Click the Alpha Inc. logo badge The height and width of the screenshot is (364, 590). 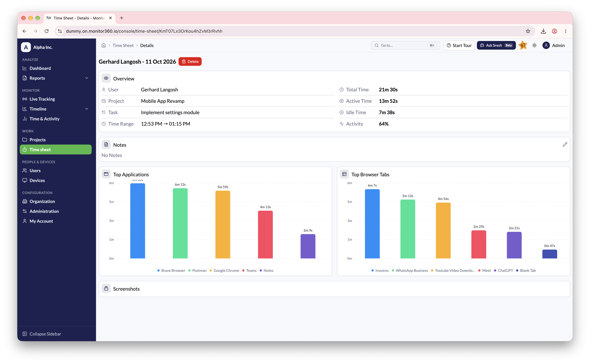[x=26, y=47]
